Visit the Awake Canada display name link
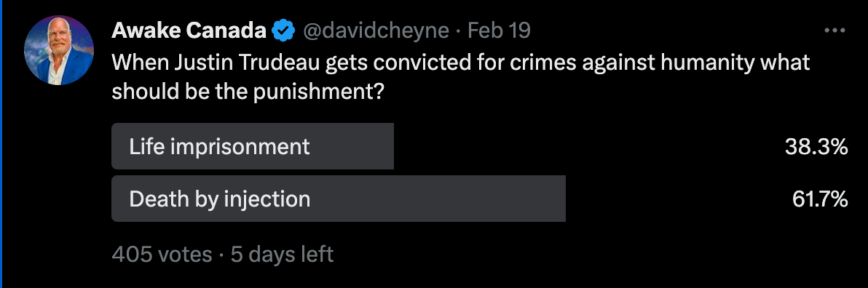 point(189,31)
